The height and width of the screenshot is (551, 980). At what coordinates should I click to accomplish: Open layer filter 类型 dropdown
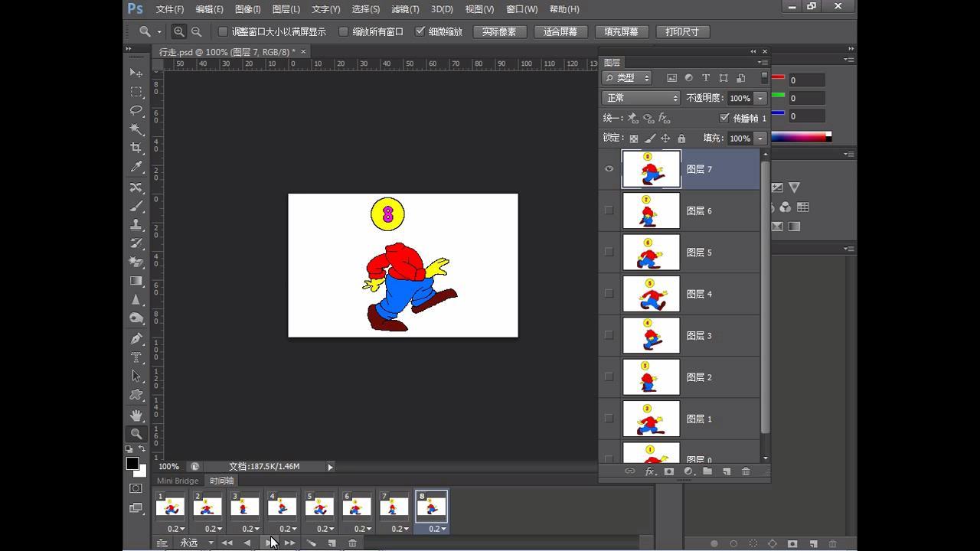coord(626,78)
